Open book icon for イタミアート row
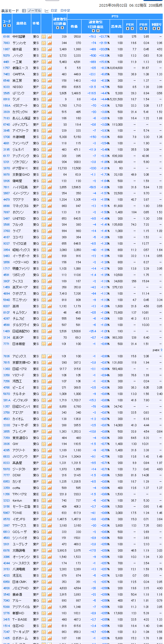The image size is (164, 644). [x=44, y=106]
